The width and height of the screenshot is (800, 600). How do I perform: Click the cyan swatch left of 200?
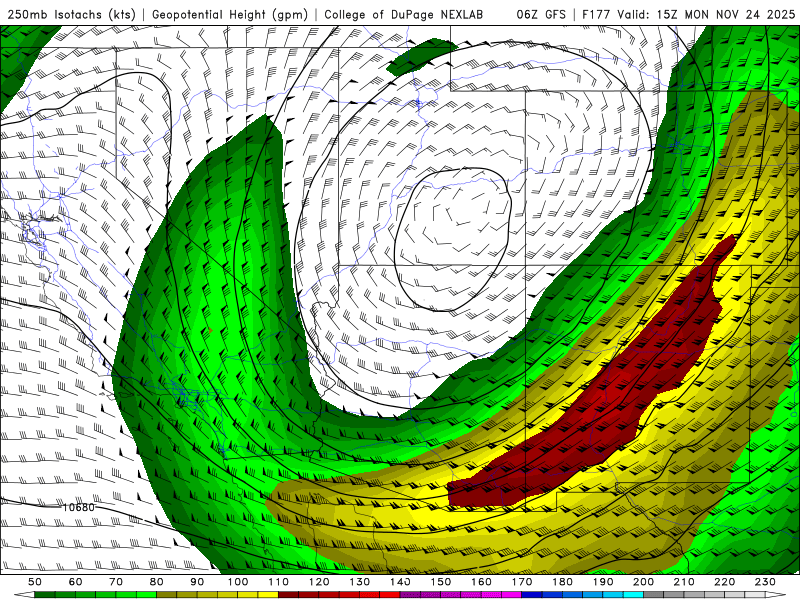tap(634, 595)
